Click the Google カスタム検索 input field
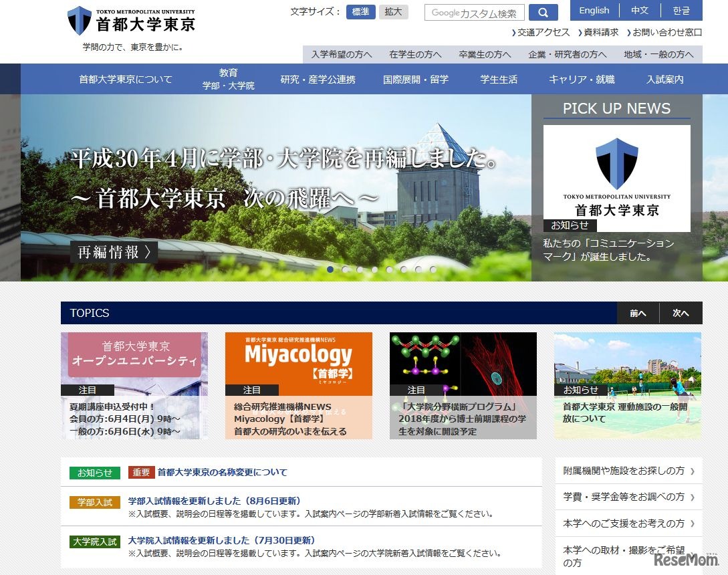Image resolution: width=728 pixels, height=575 pixels. pyautogui.click(x=474, y=12)
